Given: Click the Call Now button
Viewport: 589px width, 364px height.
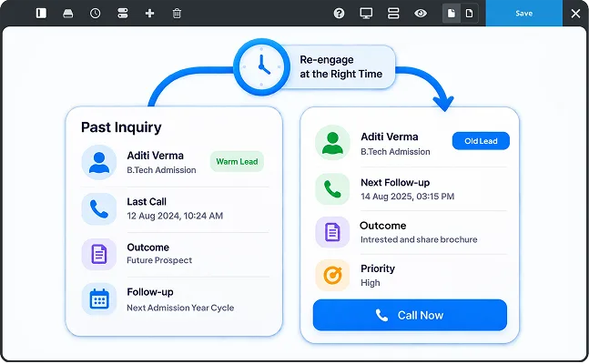Looking at the screenshot, I should [x=410, y=315].
